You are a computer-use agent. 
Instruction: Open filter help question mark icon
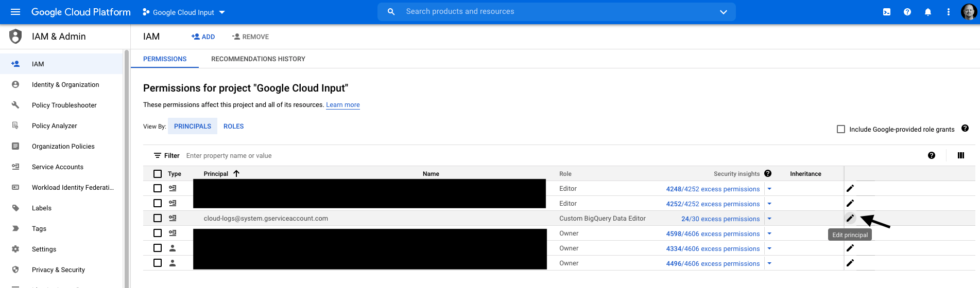[932, 155]
